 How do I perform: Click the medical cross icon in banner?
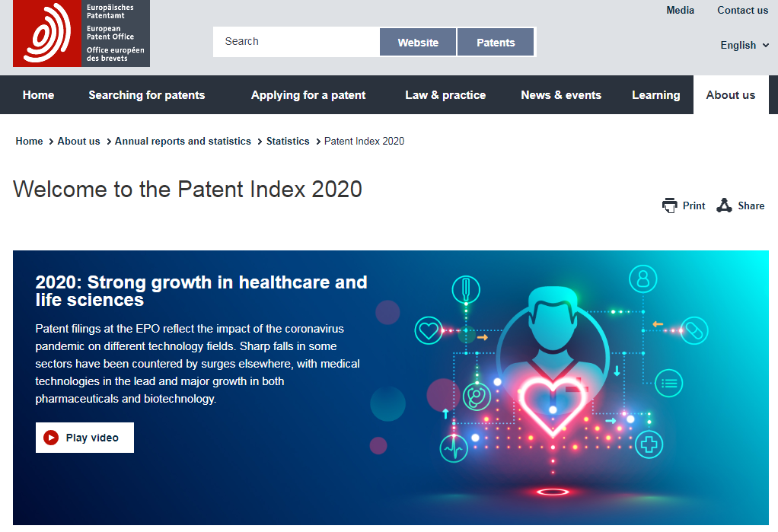point(649,444)
